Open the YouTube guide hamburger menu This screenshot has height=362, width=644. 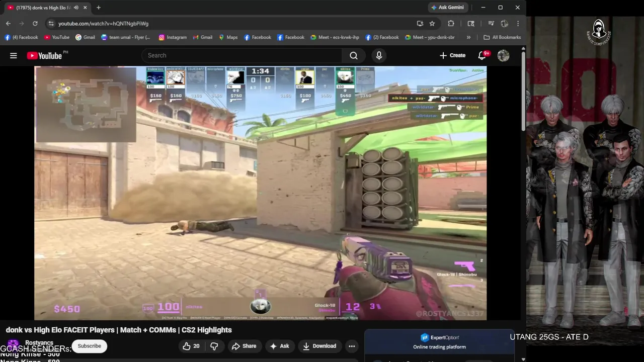(x=14, y=56)
